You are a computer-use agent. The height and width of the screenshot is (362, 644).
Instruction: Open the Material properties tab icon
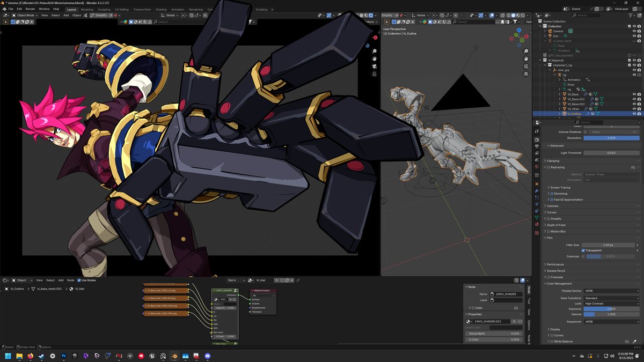click(x=537, y=225)
